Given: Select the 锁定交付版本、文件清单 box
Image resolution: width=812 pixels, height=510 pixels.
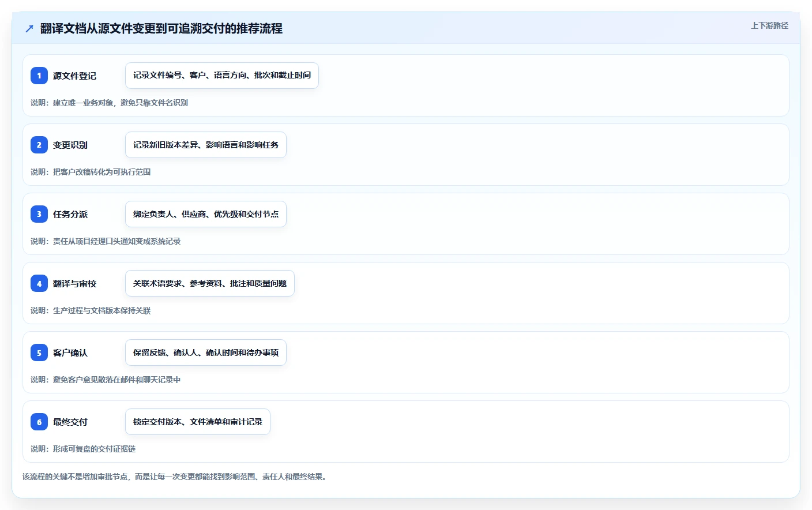Looking at the screenshot, I should click(198, 422).
